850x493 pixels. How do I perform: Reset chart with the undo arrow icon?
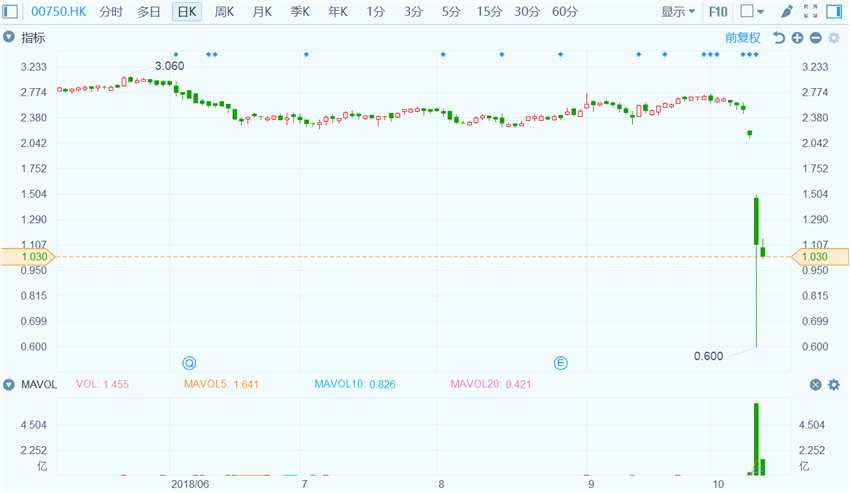779,37
